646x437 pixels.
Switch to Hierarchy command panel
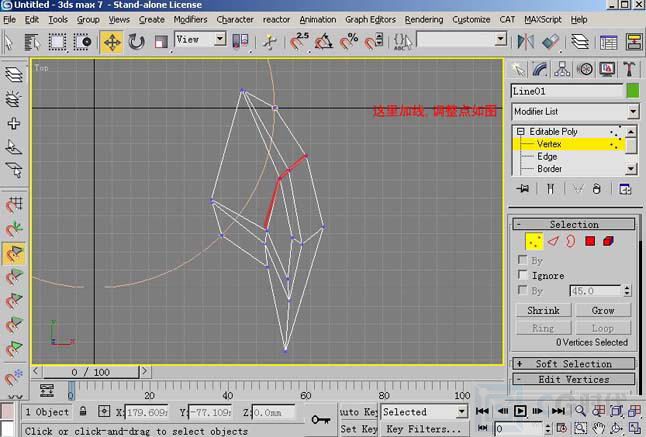point(562,69)
